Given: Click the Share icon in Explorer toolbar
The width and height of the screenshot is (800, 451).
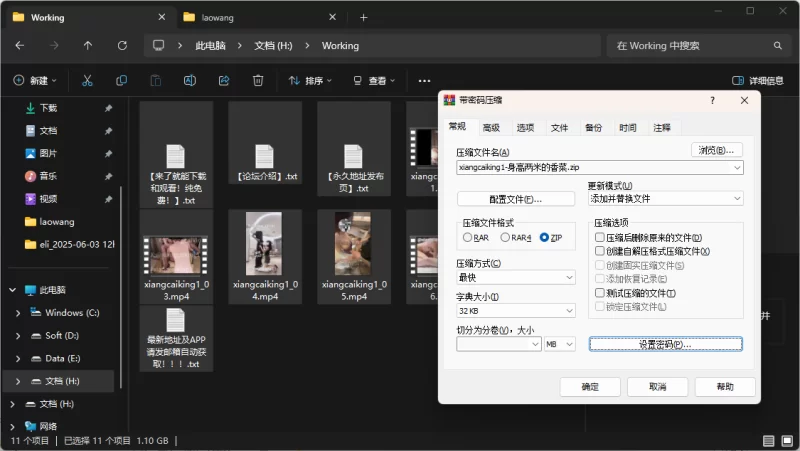Looking at the screenshot, I should pos(224,80).
